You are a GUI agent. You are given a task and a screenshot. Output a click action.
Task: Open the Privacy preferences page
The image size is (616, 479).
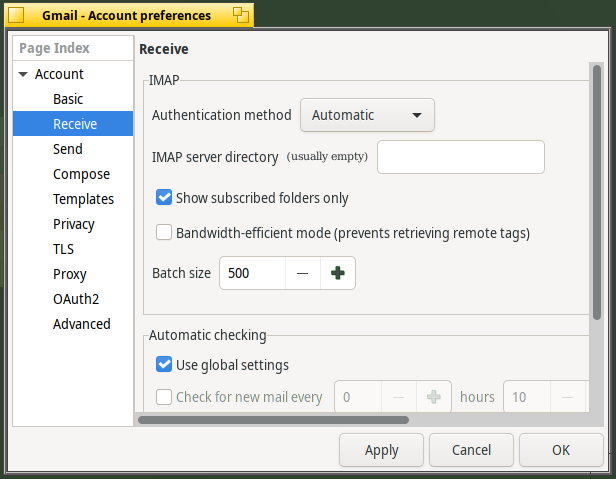(x=73, y=224)
